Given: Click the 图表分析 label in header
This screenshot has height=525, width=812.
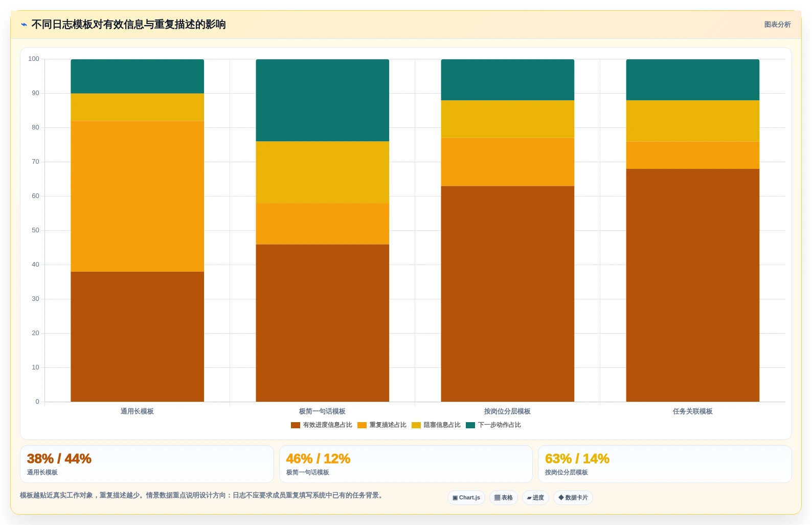Looking at the screenshot, I should (777, 25).
